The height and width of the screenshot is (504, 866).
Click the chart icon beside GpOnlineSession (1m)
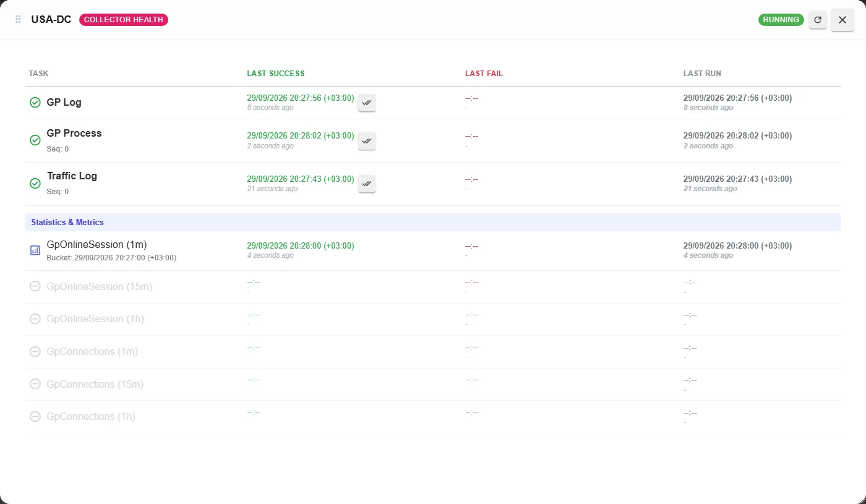pos(35,250)
